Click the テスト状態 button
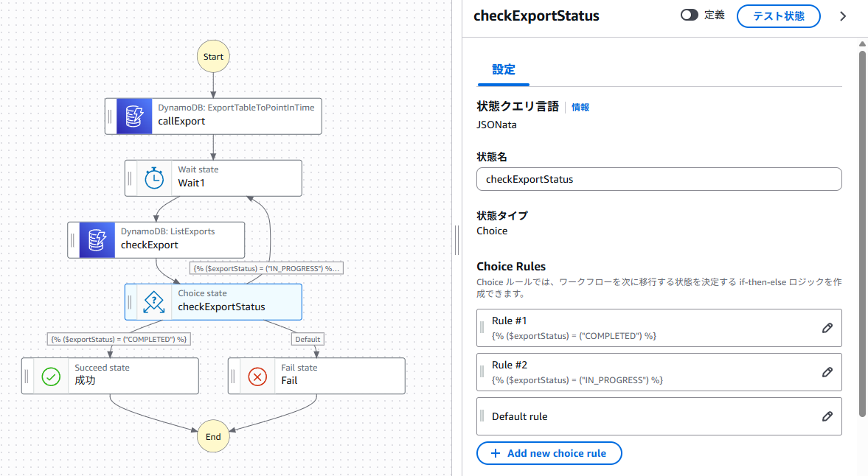Image resolution: width=868 pixels, height=476 pixels. tap(779, 15)
